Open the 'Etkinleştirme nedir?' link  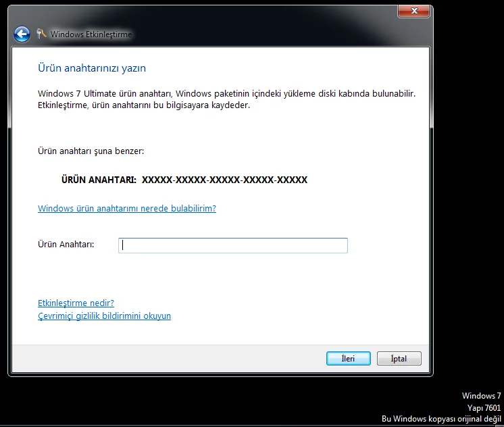76,303
